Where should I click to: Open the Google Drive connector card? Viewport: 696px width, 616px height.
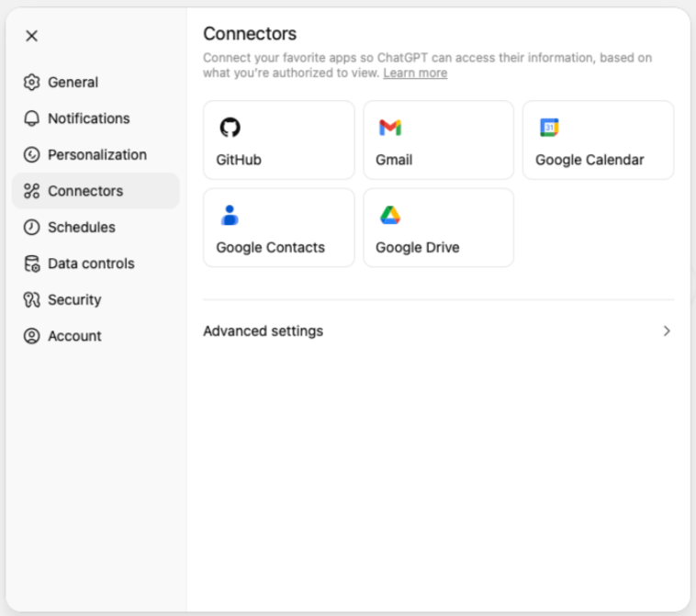coord(438,228)
